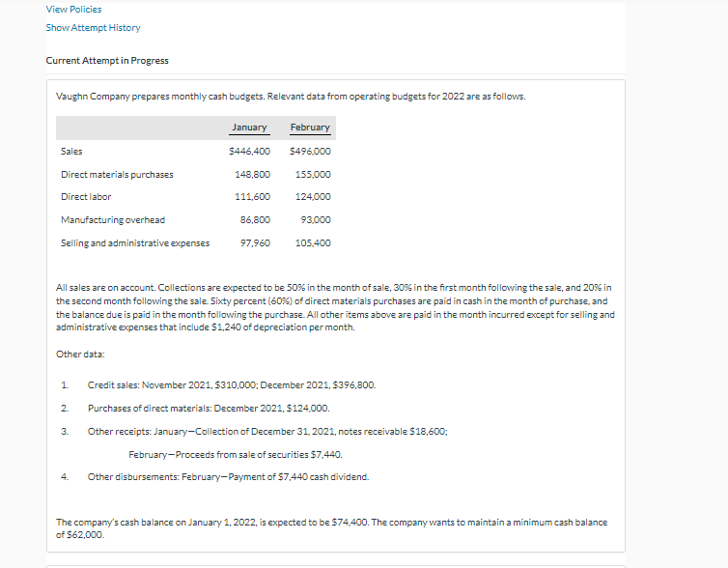Screen dimensions: 728x568
Task: Click the Other receipts January notes receivable line
Action: click(267, 432)
